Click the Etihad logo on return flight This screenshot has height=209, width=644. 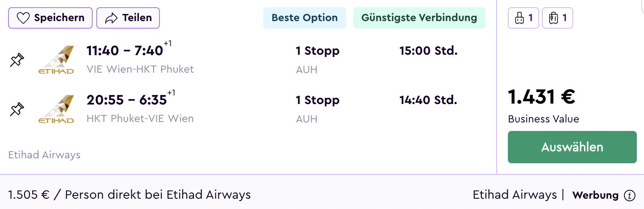[56, 109]
